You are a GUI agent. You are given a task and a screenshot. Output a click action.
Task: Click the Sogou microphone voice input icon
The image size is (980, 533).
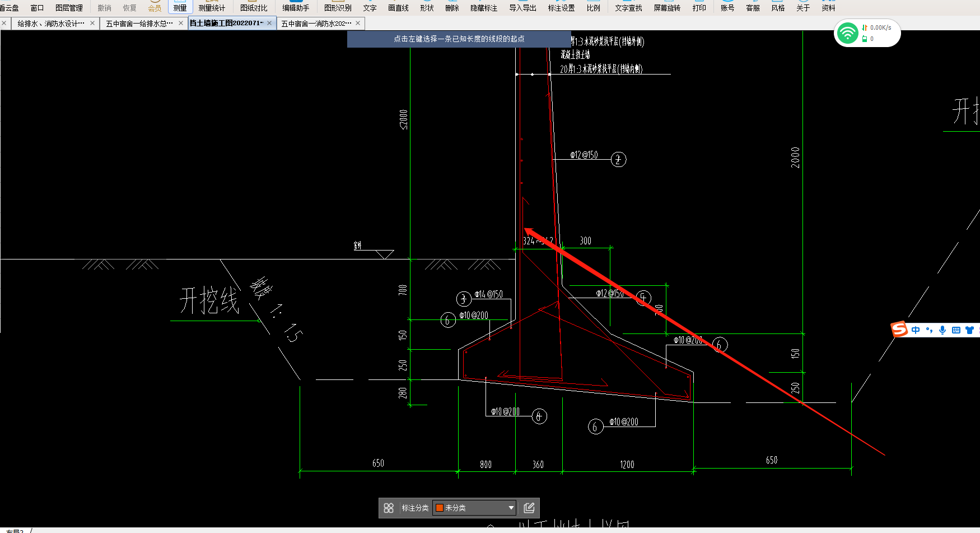point(942,330)
